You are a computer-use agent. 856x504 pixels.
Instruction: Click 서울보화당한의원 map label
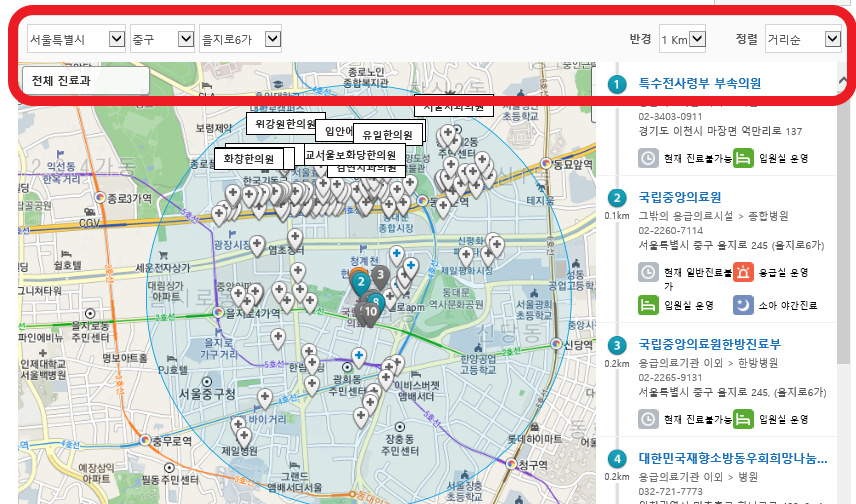tap(354, 155)
